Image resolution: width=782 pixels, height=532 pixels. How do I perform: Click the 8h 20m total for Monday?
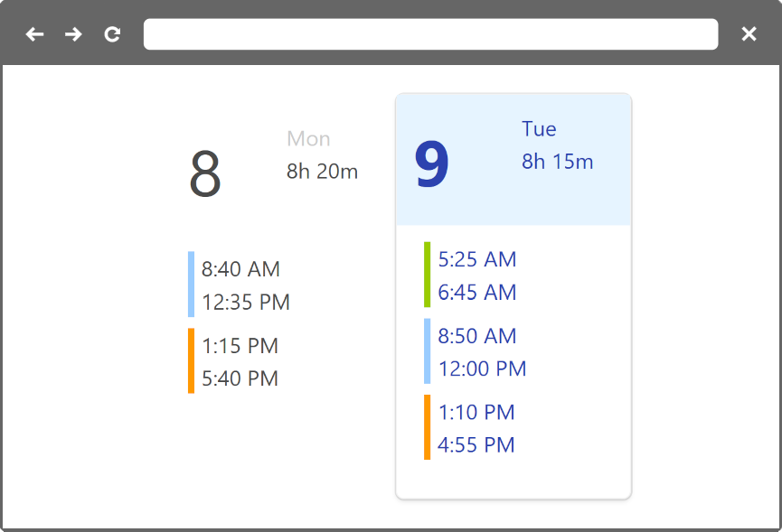point(321,171)
